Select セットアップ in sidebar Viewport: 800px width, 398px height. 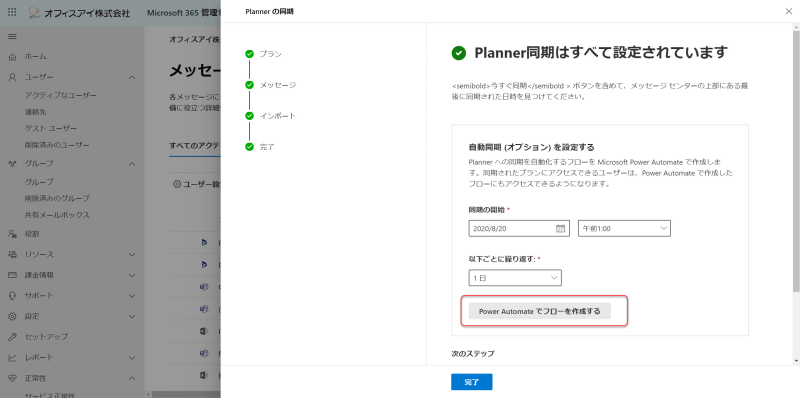(46, 337)
